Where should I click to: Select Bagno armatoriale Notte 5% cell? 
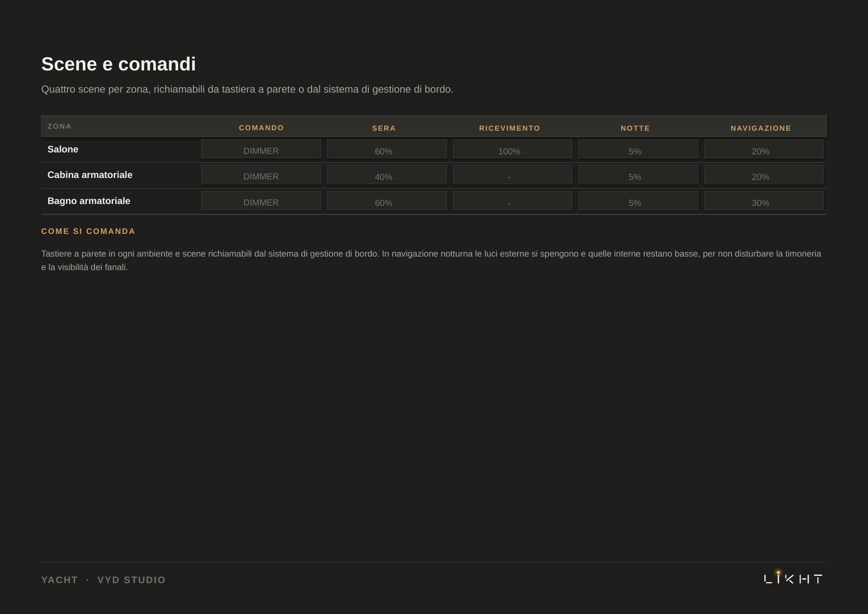click(638, 201)
